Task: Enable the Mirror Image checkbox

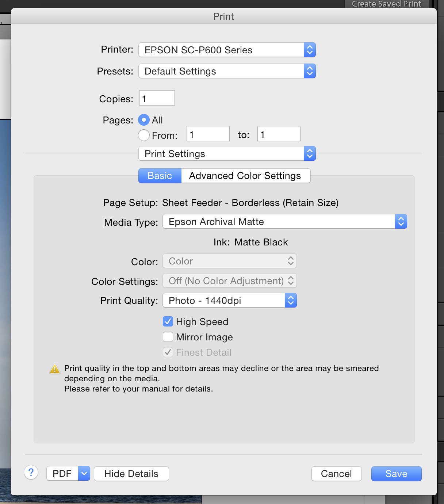Action: click(168, 337)
